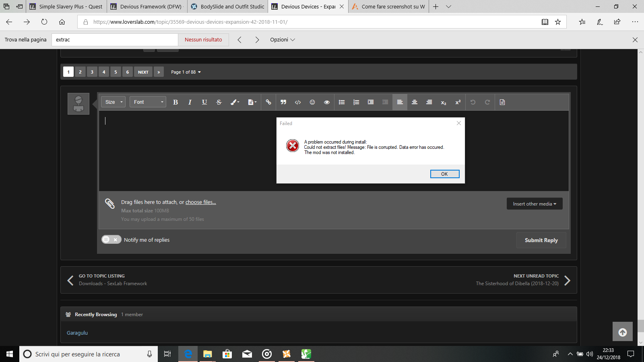Open the browser share icon

617,22
